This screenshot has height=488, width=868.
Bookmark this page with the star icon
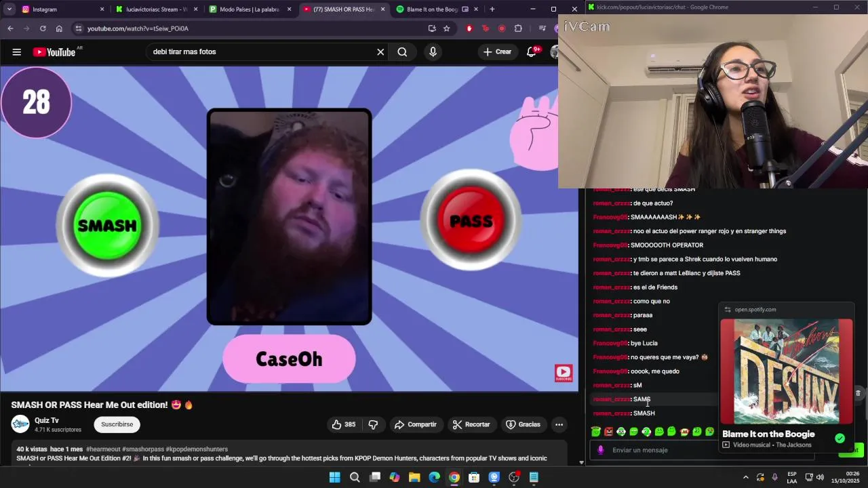(x=446, y=28)
